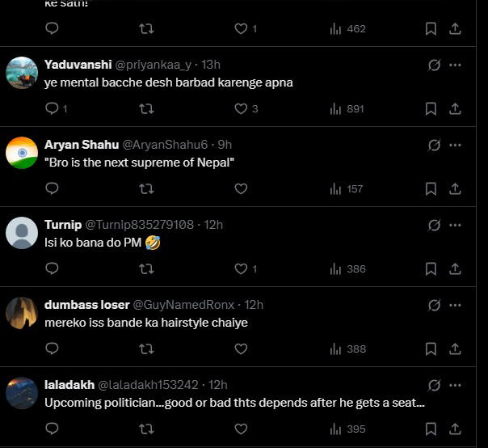
Task: Click Aryan Shahu's flag avatar
Action: 22,153
